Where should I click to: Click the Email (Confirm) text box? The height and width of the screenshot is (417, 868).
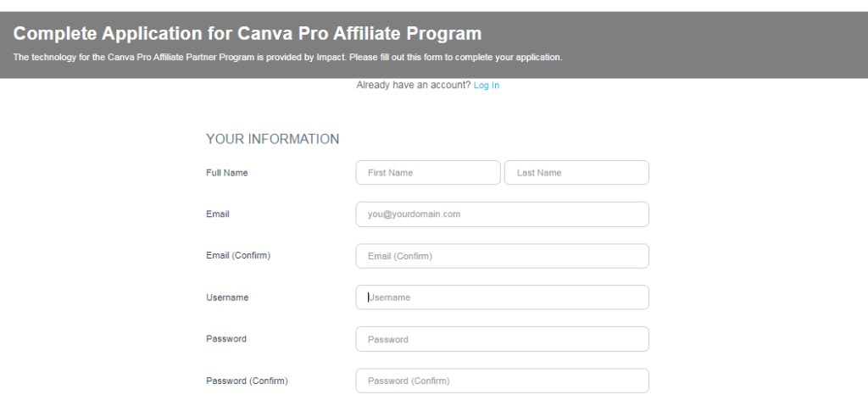point(502,256)
